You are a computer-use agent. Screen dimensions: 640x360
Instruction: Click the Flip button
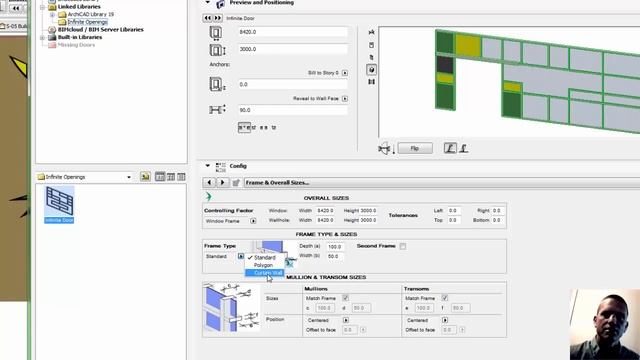pos(415,148)
